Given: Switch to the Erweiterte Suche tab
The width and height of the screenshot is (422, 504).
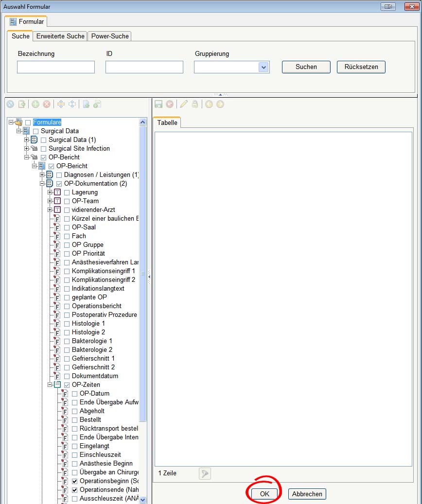Looking at the screenshot, I should tap(60, 36).
